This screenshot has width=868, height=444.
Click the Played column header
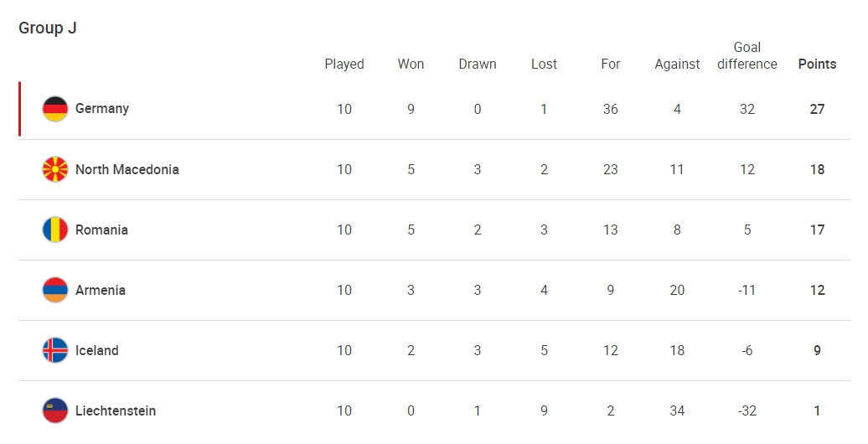344,65
